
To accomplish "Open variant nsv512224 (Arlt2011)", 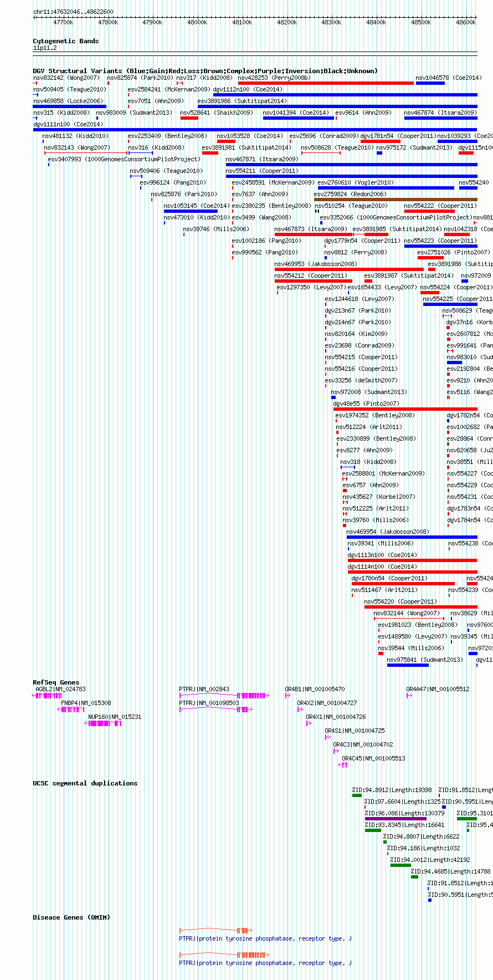I will click(369, 427).
